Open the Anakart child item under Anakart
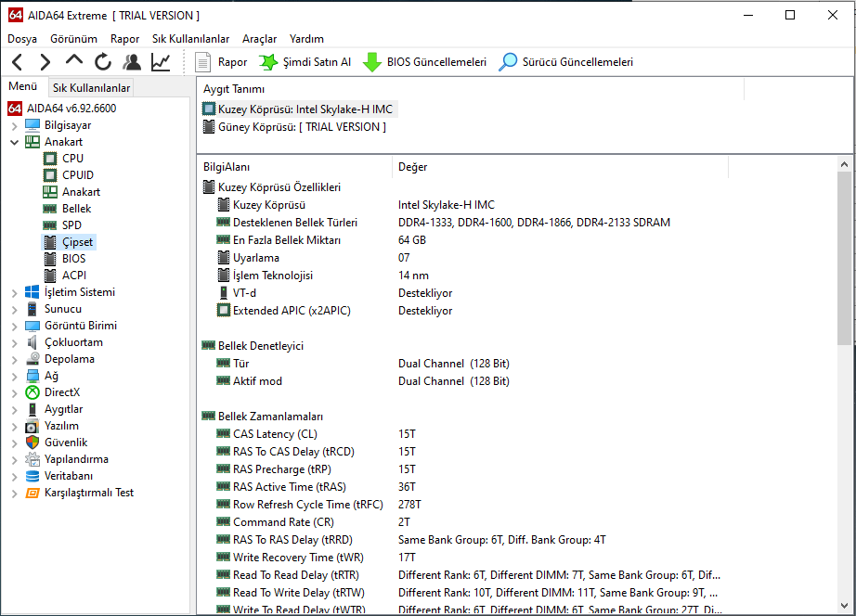 pos(81,192)
